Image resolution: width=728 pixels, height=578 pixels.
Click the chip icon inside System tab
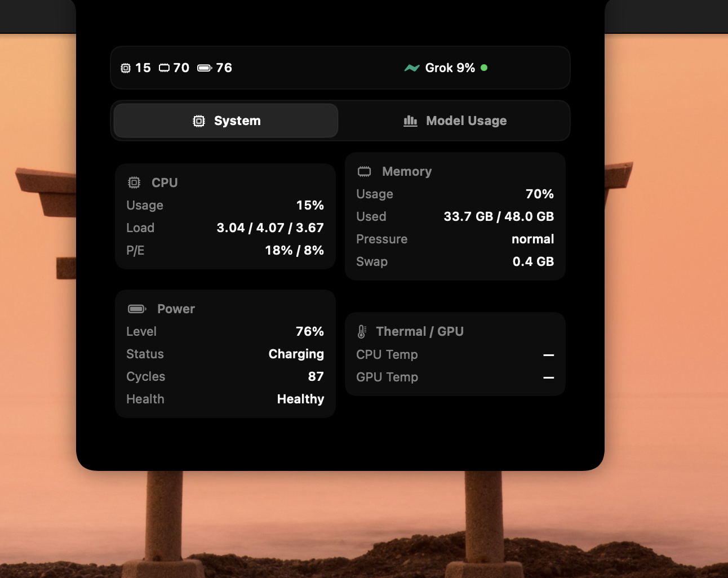[199, 121]
